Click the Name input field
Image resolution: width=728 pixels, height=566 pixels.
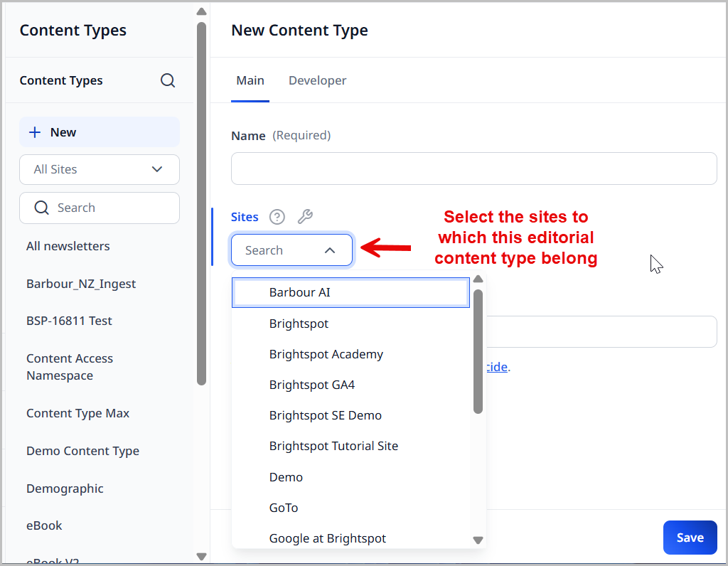click(x=473, y=169)
